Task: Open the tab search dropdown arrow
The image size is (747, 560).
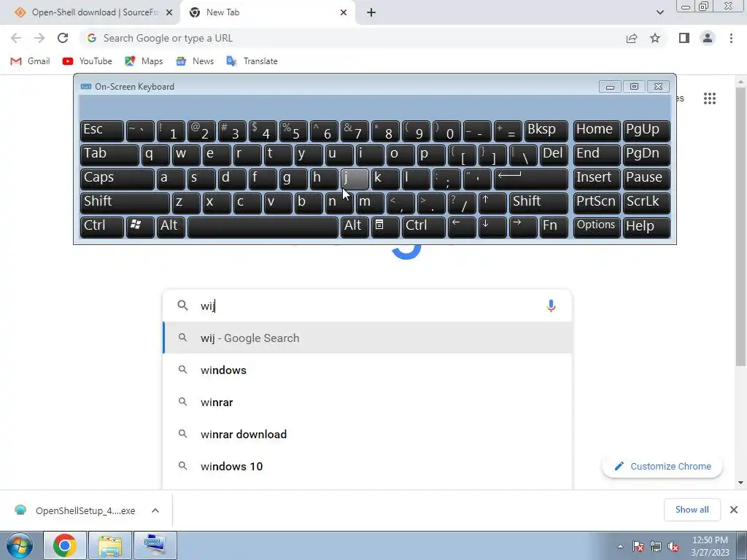Action: coord(659,13)
